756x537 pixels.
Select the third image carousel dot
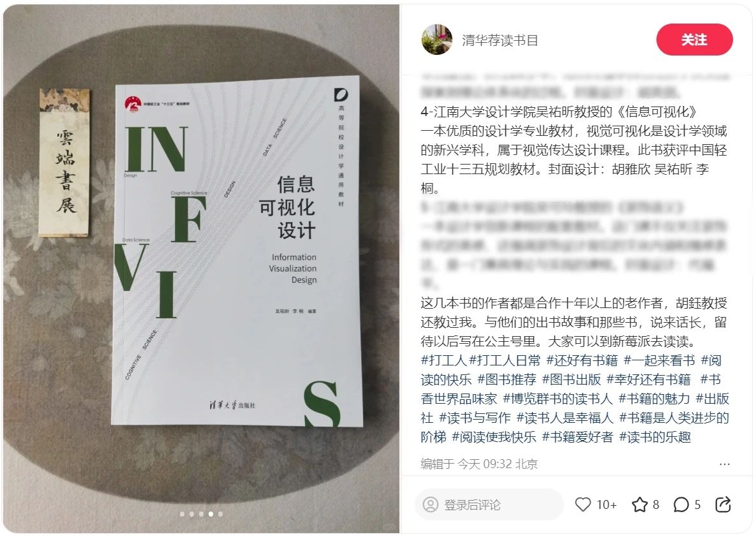click(201, 514)
